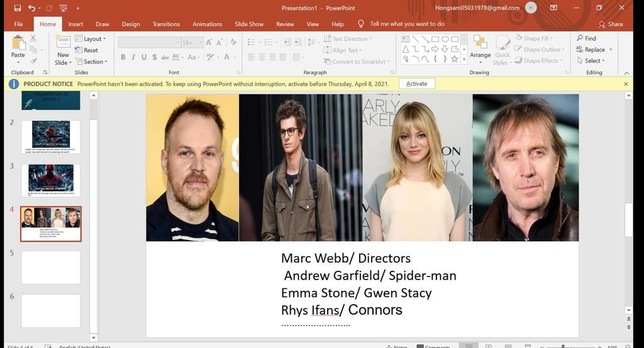Screen dimensions: 644x348
Task: Toggle Bold formatting
Action: [x=123, y=57]
